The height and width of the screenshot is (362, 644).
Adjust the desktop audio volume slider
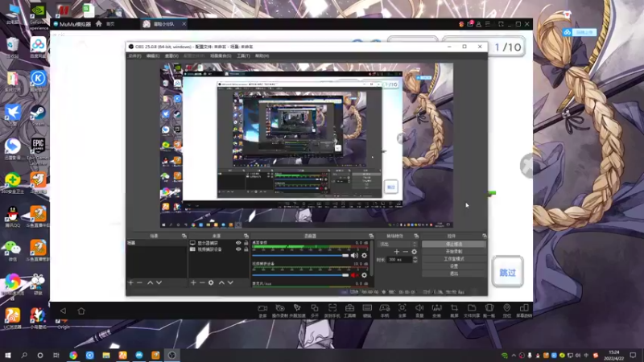[x=300, y=255]
